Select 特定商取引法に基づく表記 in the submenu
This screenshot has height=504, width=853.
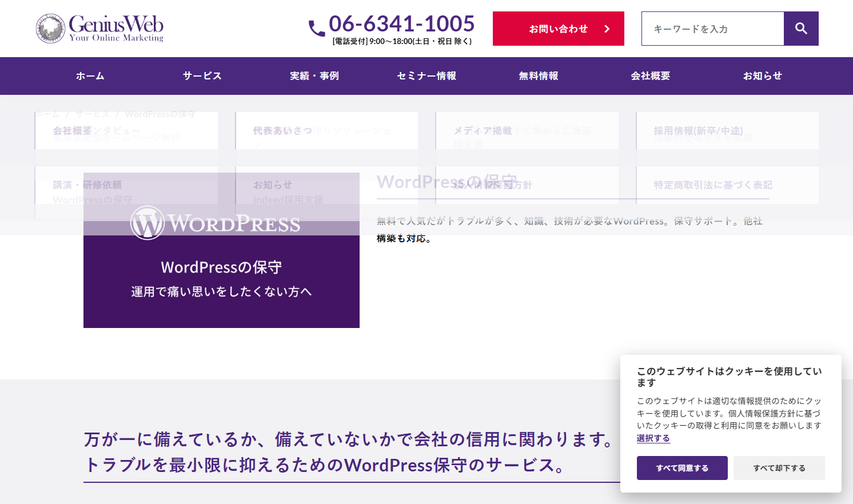(727, 185)
